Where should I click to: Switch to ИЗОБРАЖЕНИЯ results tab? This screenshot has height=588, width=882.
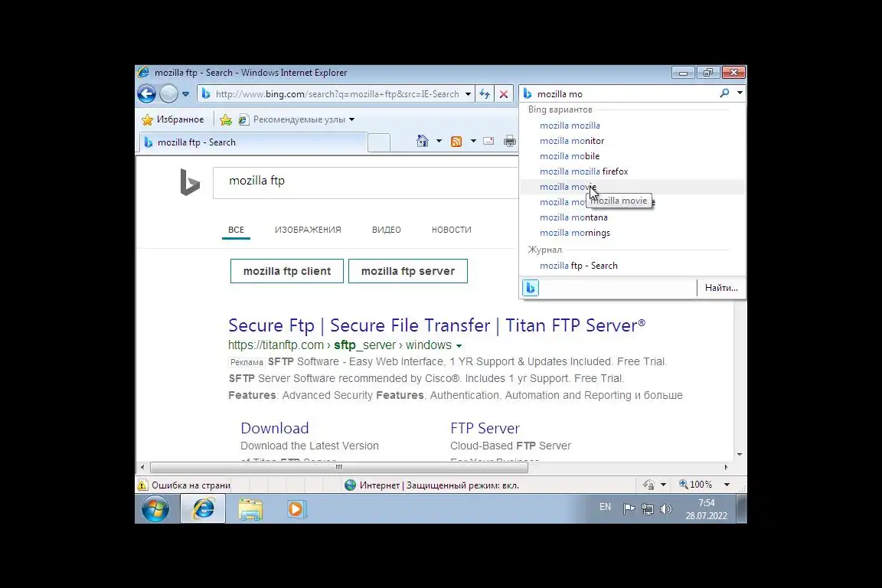309,230
